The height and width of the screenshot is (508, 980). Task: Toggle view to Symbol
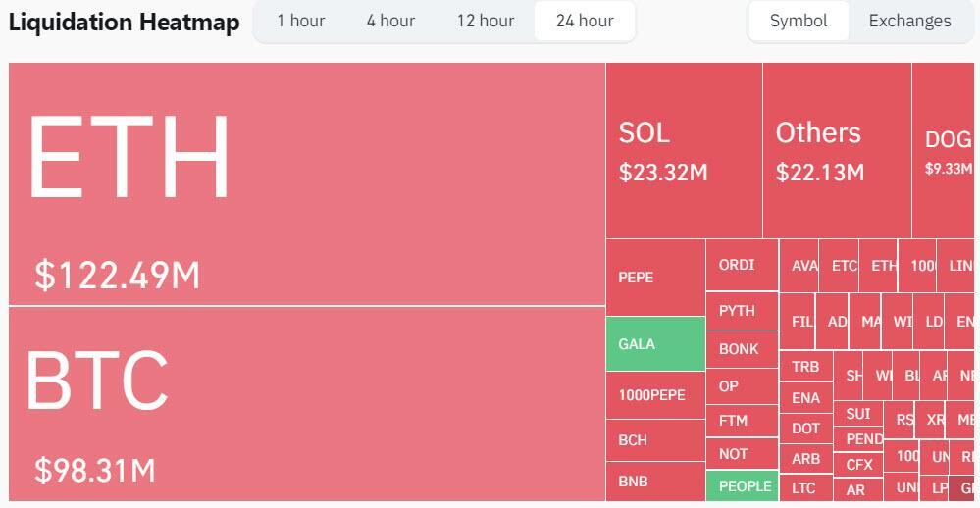(799, 21)
